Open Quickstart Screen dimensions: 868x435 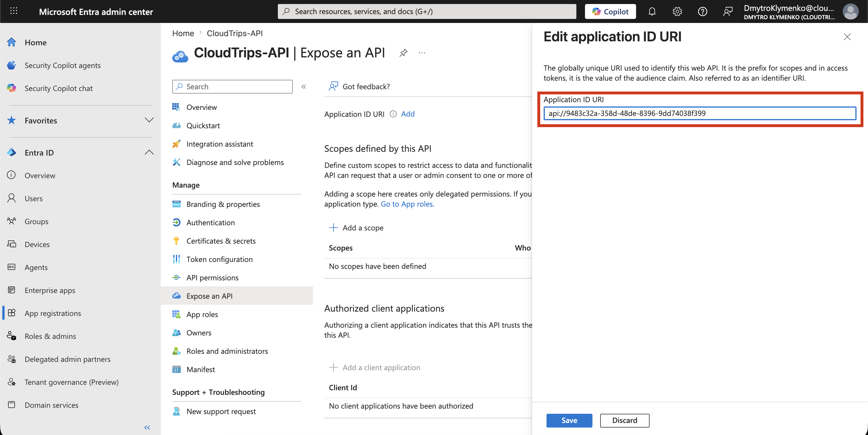tap(203, 125)
